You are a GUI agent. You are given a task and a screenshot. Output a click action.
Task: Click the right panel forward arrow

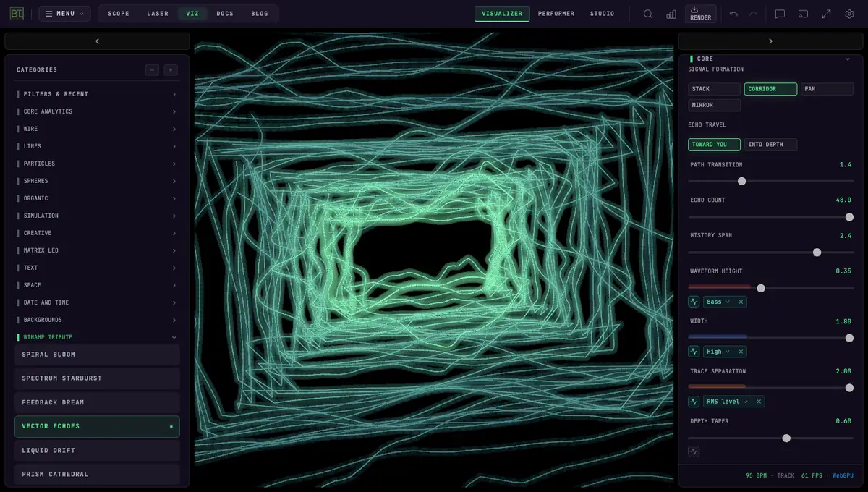pyautogui.click(x=770, y=41)
